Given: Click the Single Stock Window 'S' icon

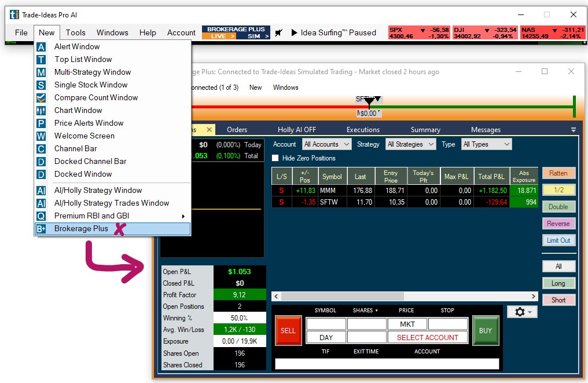Looking at the screenshot, I should click(41, 85).
